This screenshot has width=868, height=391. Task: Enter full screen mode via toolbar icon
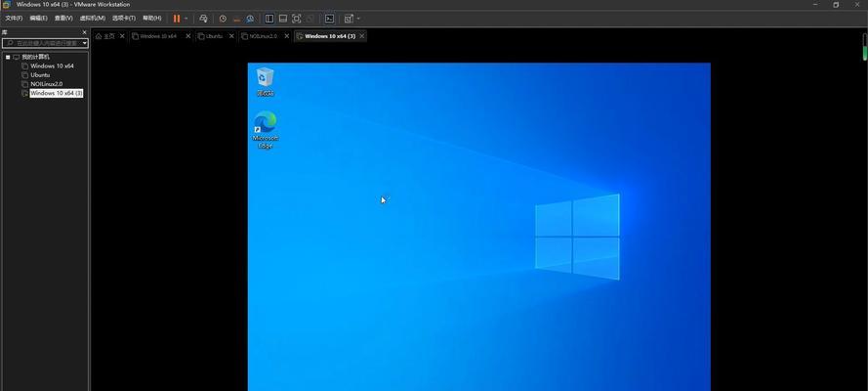[x=297, y=19]
